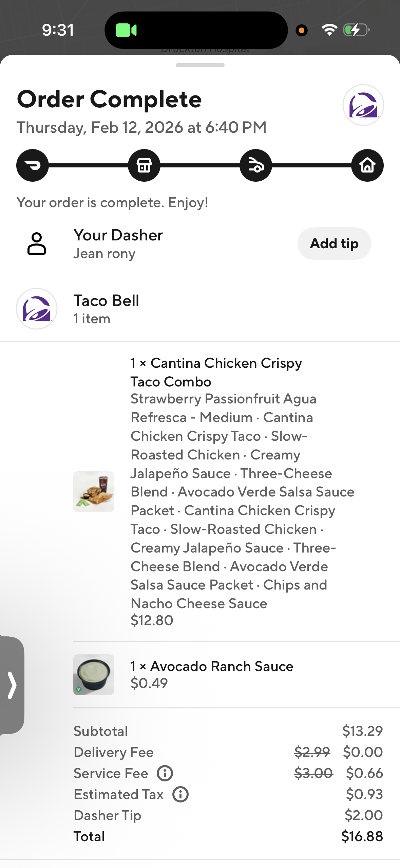The width and height of the screenshot is (400, 868).
Task: Open the Cantina Chicken Crispy Taco Combo thumbnail
Action: click(94, 491)
